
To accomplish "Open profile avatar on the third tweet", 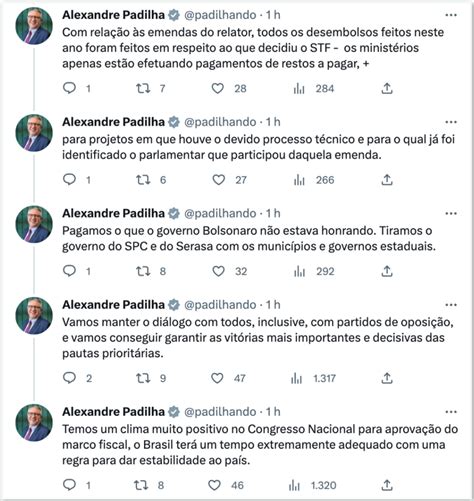I will click(34, 224).
